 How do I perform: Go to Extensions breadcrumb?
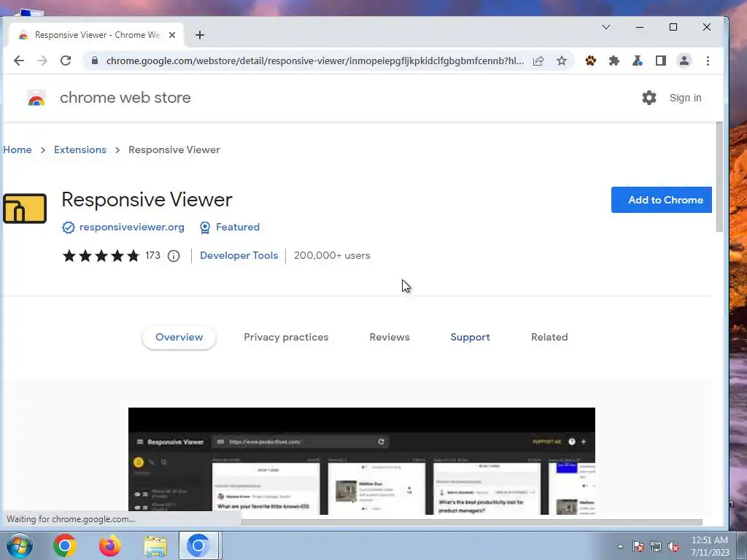click(80, 149)
